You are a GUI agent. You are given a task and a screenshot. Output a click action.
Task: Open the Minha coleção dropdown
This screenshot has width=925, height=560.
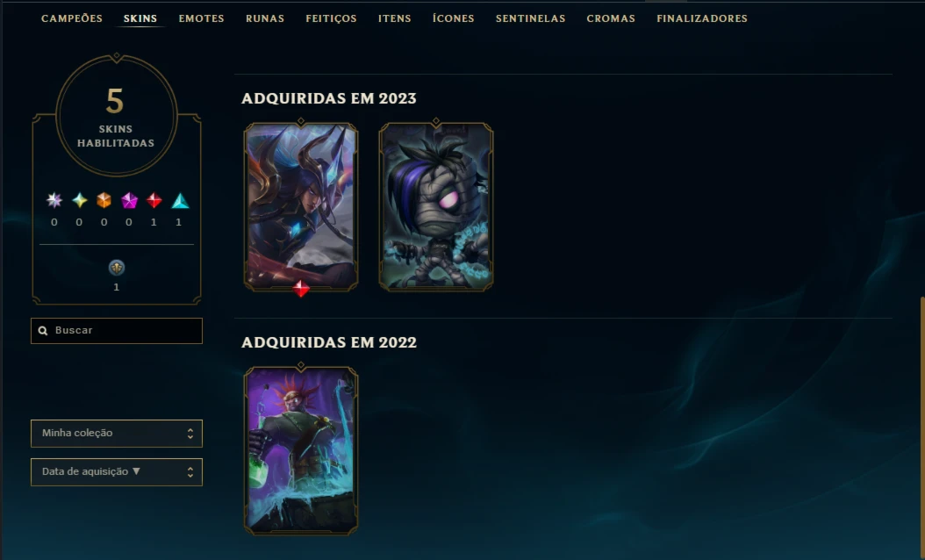[117, 433]
